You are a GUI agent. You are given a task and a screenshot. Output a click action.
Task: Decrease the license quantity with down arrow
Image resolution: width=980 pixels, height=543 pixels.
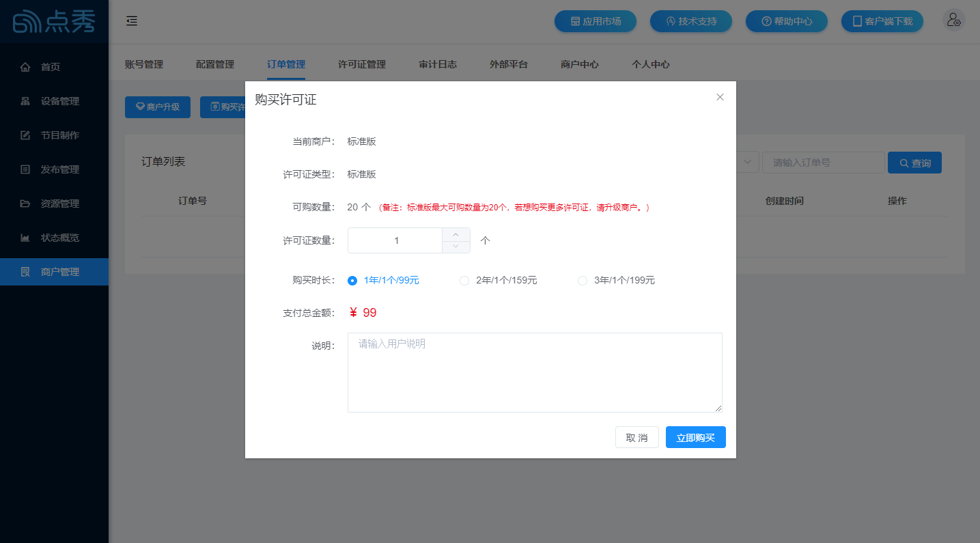(456, 247)
